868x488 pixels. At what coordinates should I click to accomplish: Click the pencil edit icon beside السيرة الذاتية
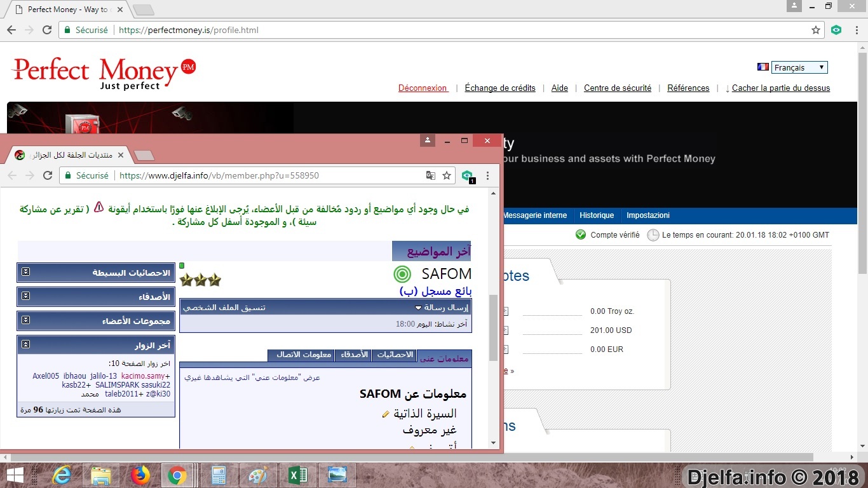386,414
